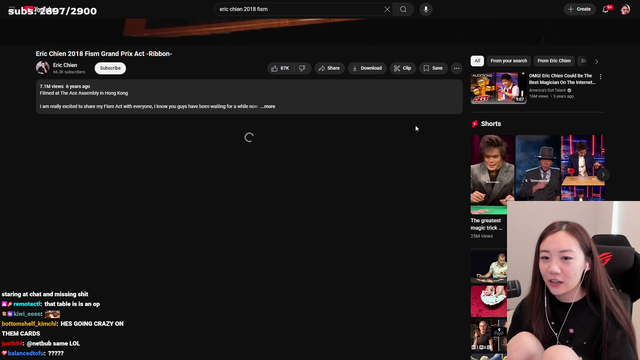Open three-dot more actions under video
The height and width of the screenshot is (360, 640).
(x=456, y=68)
